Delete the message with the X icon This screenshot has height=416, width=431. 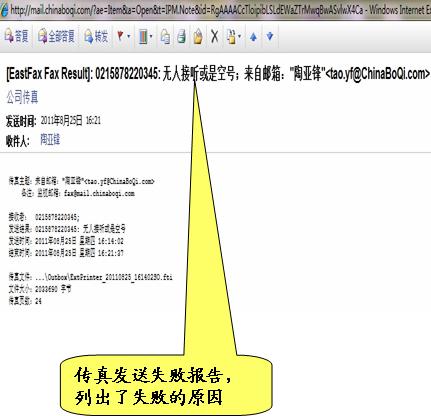215,36
